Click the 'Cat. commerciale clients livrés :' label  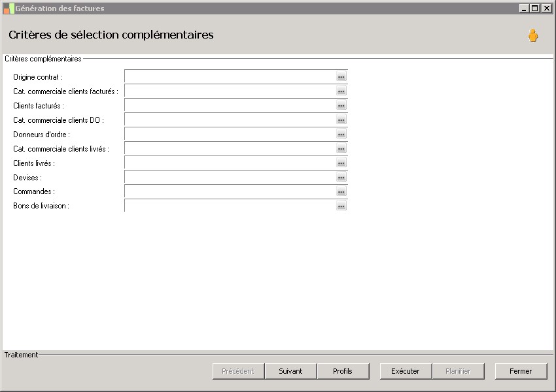pyautogui.click(x=61, y=149)
